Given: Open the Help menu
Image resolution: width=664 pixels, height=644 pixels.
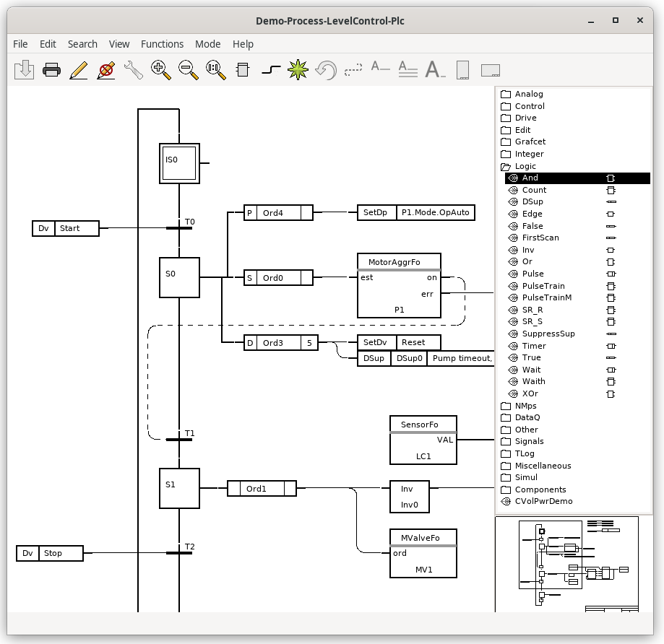Looking at the screenshot, I should pos(243,44).
